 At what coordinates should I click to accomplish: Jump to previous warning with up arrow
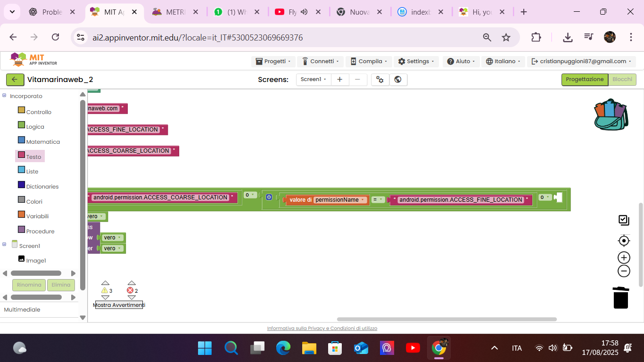pos(105,283)
